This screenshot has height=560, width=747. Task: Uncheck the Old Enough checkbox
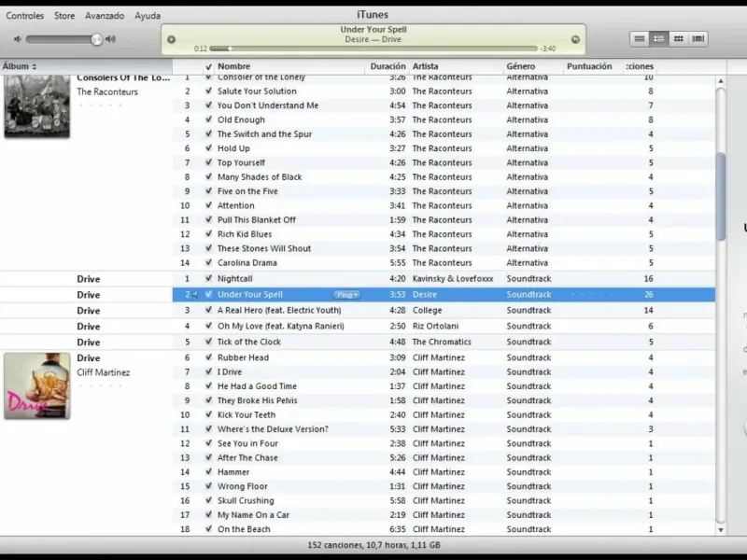point(208,119)
